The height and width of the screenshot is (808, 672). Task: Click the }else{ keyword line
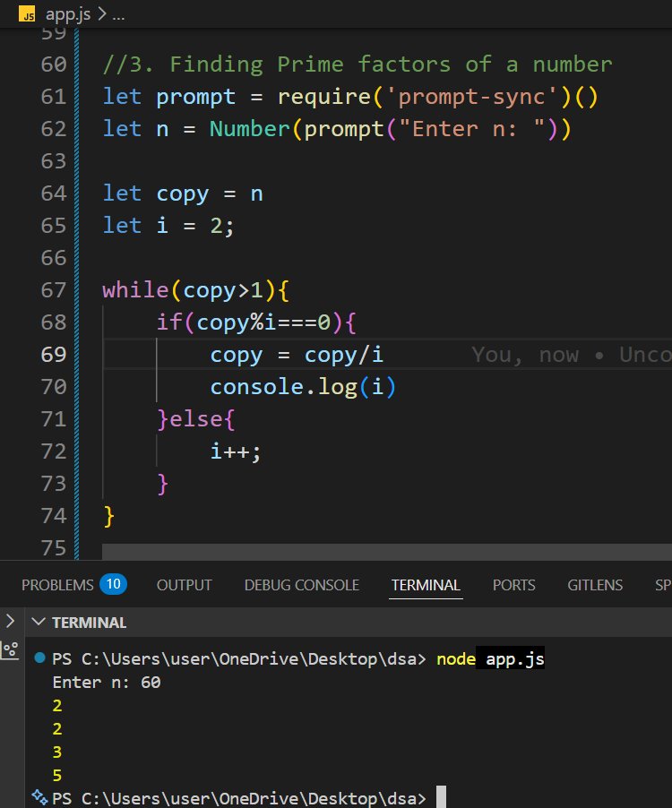[x=196, y=419]
